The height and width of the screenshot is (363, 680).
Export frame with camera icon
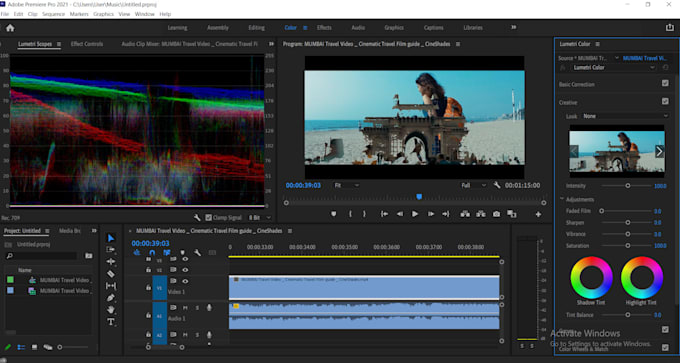(496, 214)
